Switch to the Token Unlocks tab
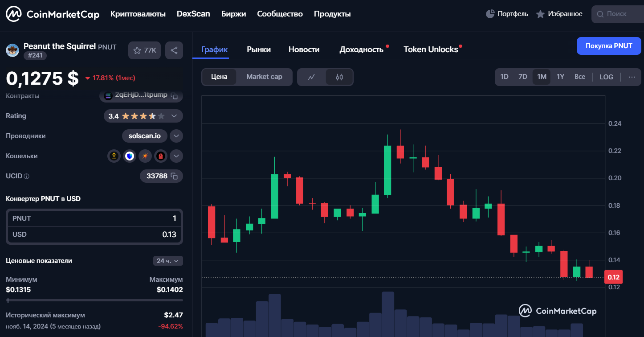The width and height of the screenshot is (644, 337). [431, 49]
